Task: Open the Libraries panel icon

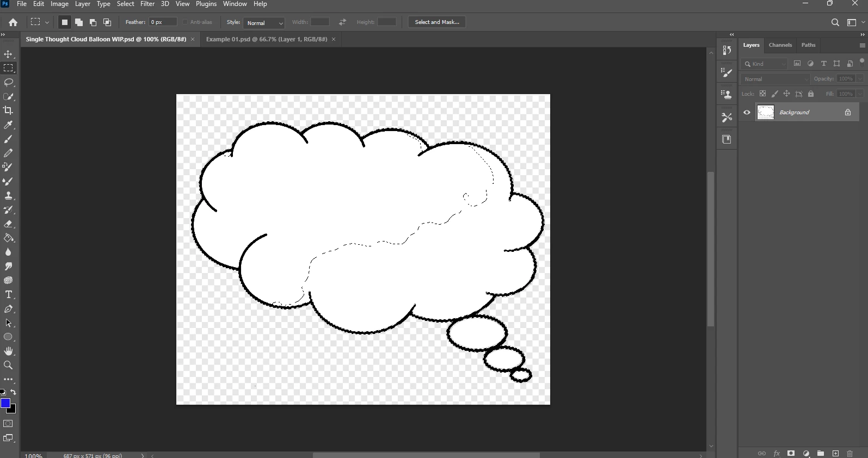Action: (x=727, y=139)
